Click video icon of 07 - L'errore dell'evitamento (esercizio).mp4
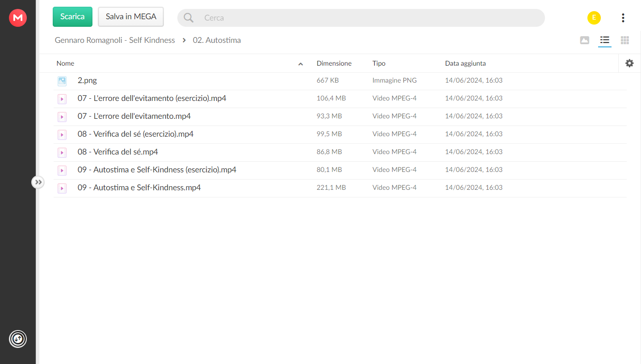The width and height of the screenshot is (641, 364). point(62,99)
